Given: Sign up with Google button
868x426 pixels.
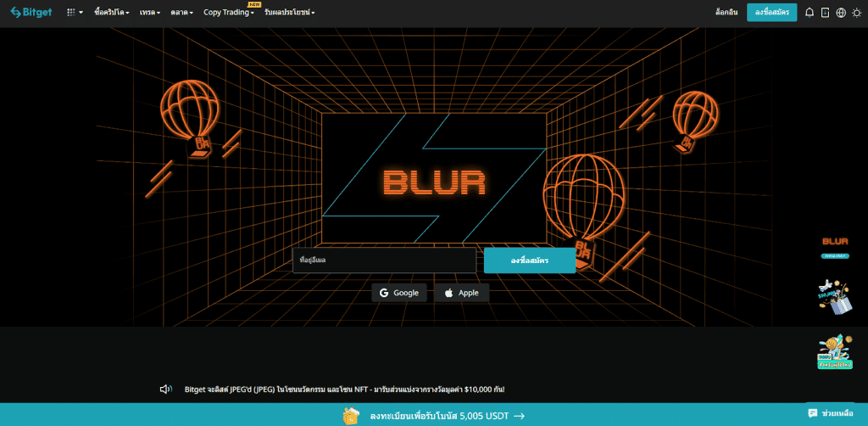Looking at the screenshot, I should tap(399, 293).
